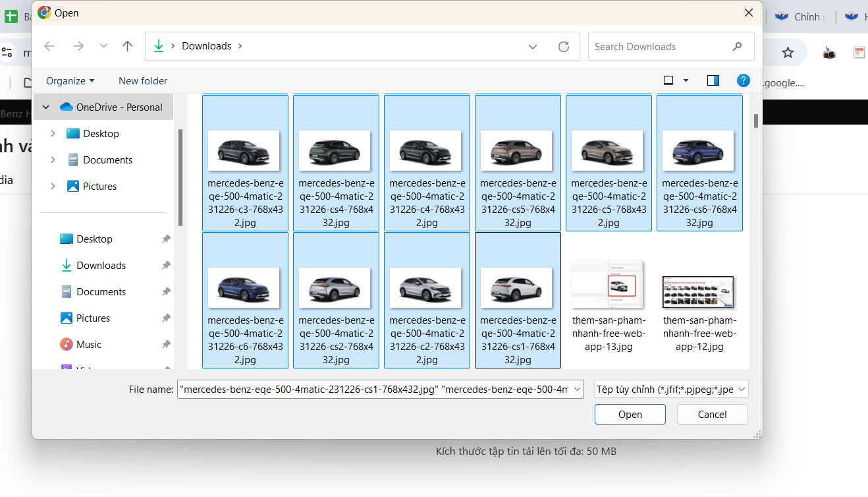The image size is (868, 497).
Task: Expand the OneDrive Desktop folder
Action: (x=53, y=133)
